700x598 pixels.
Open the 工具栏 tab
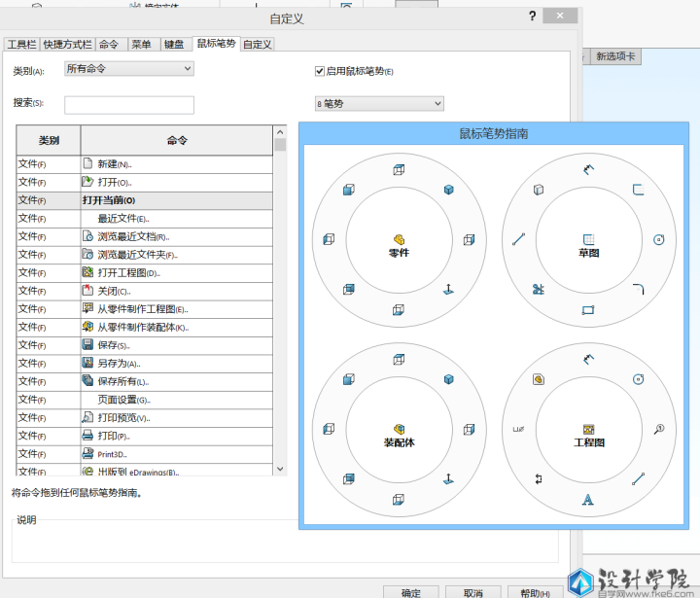tap(22, 44)
